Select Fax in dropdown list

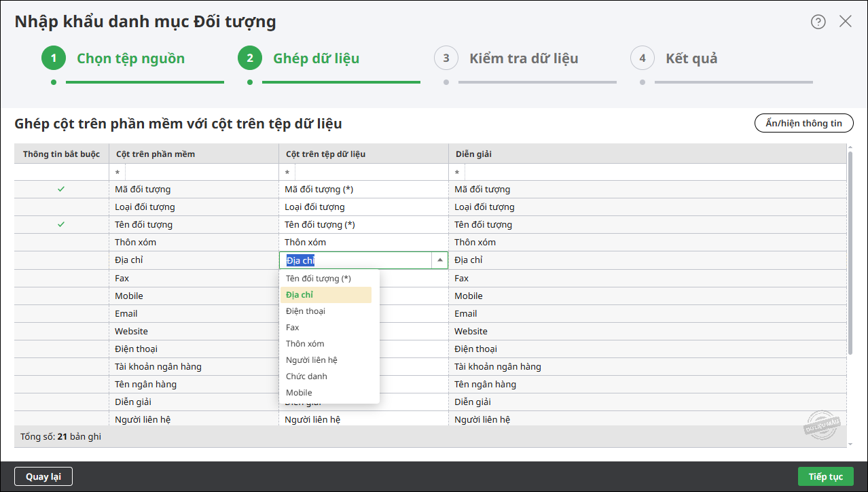326,328
